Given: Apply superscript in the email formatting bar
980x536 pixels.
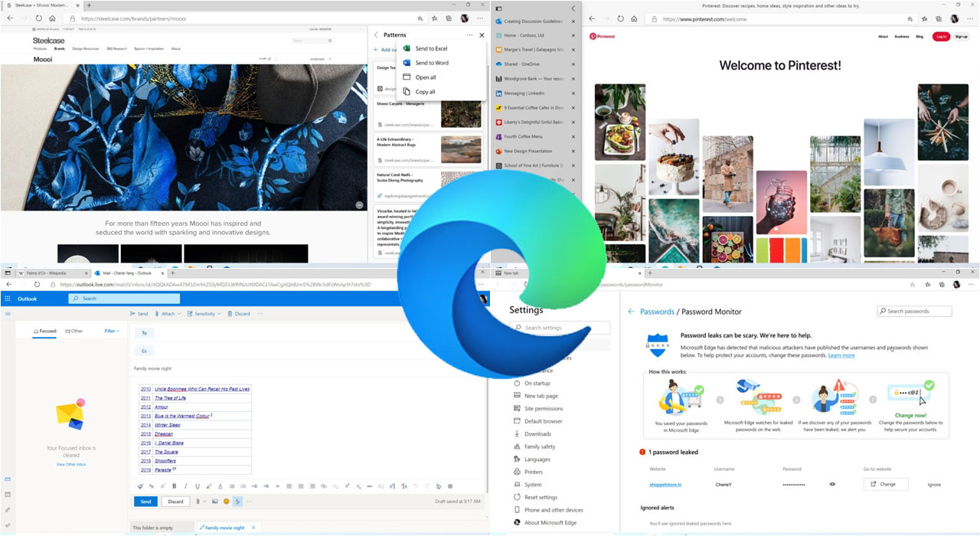Looking at the screenshot, I should pyautogui.click(x=347, y=485).
